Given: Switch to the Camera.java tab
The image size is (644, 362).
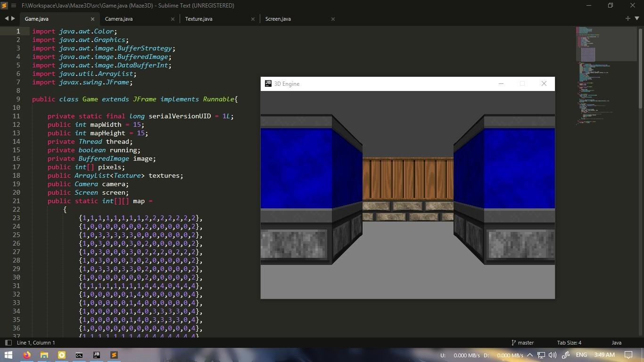Looking at the screenshot, I should coord(119,19).
